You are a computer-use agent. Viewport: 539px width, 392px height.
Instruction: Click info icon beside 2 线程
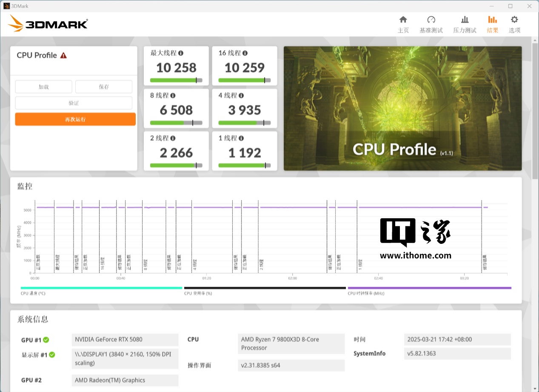pyautogui.click(x=173, y=138)
